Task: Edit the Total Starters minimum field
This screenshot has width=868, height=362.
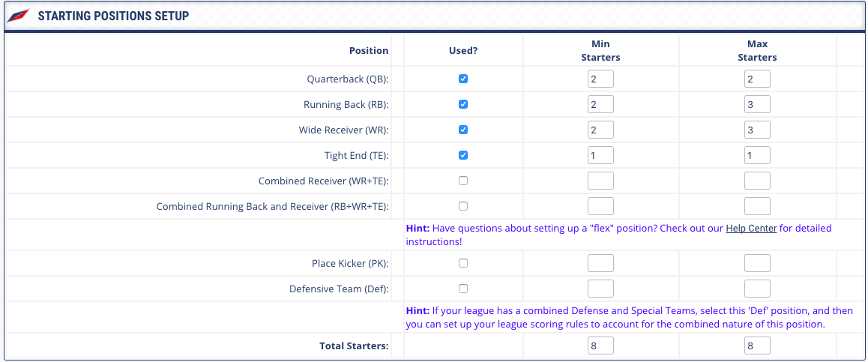Action: point(600,346)
